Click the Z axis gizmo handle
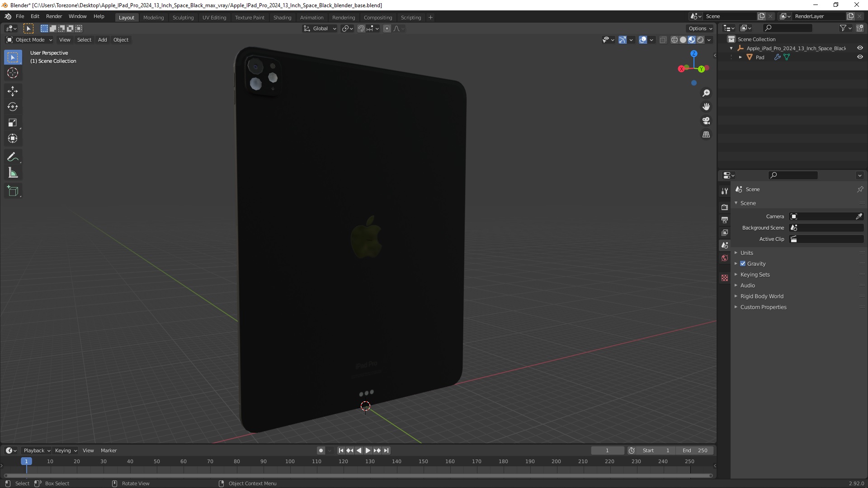The width and height of the screenshot is (868, 488). pyautogui.click(x=694, y=54)
